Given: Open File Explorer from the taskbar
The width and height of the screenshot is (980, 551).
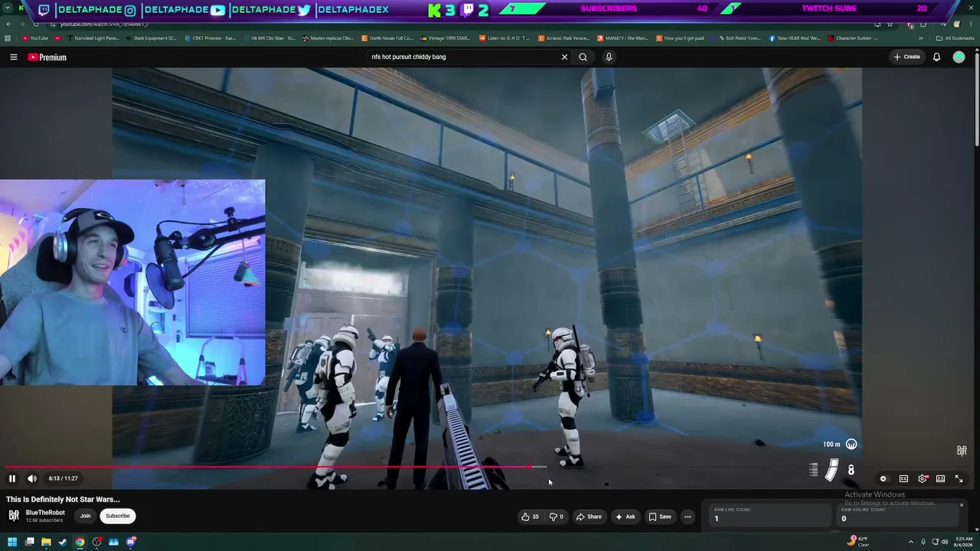Looking at the screenshot, I should (x=46, y=542).
